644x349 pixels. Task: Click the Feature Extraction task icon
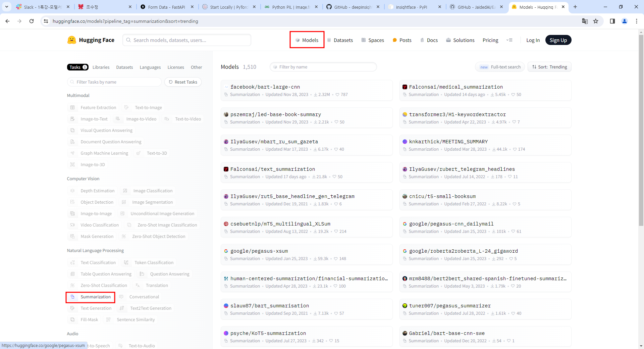(72, 107)
